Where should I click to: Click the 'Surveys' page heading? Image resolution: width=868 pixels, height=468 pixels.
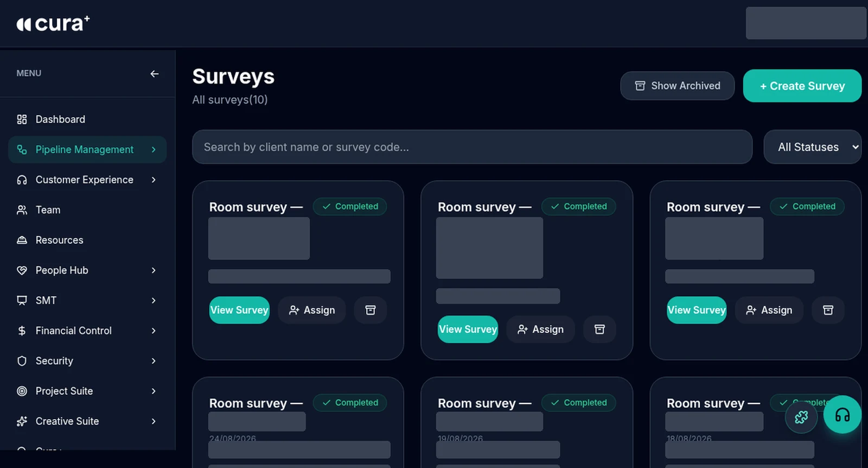(233, 77)
